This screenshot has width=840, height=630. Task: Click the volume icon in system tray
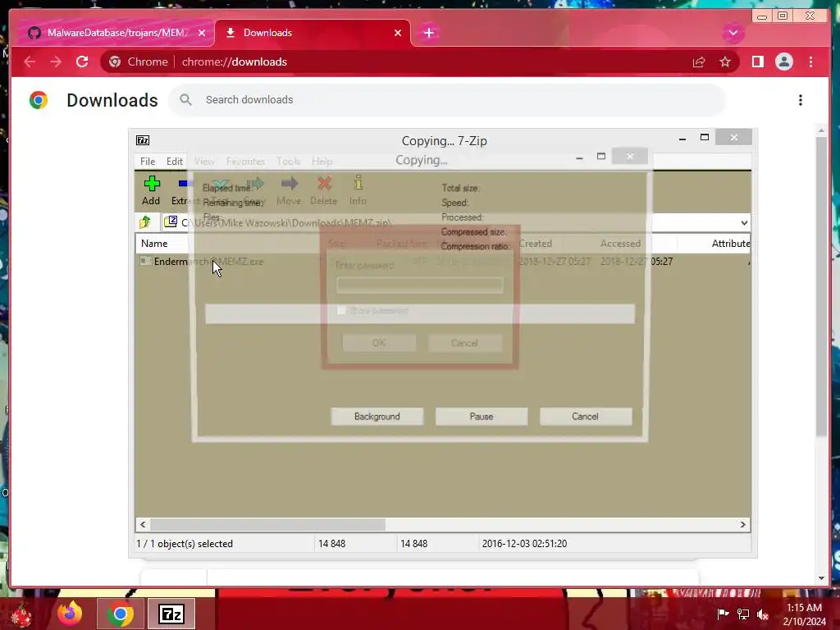point(763,614)
